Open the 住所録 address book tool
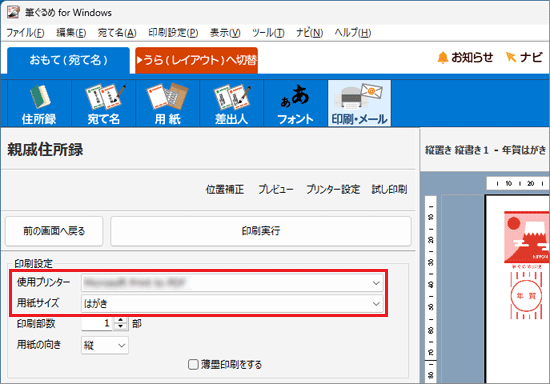 click(39, 103)
